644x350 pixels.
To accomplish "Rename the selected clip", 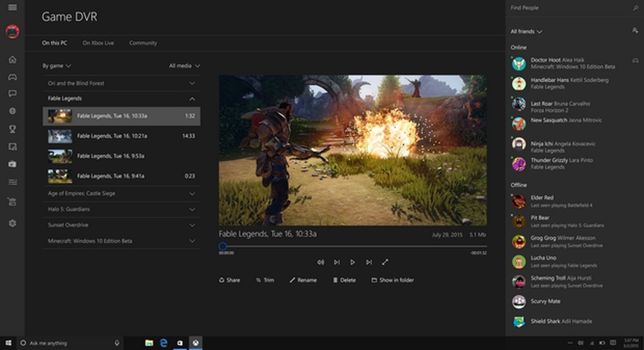I will [x=303, y=280].
